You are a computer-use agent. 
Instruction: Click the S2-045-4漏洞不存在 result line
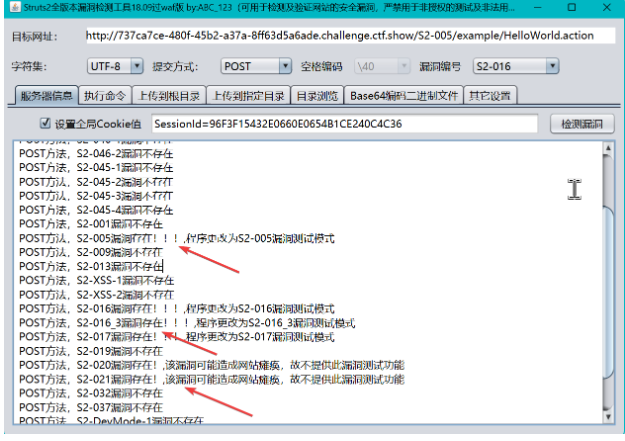96,210
